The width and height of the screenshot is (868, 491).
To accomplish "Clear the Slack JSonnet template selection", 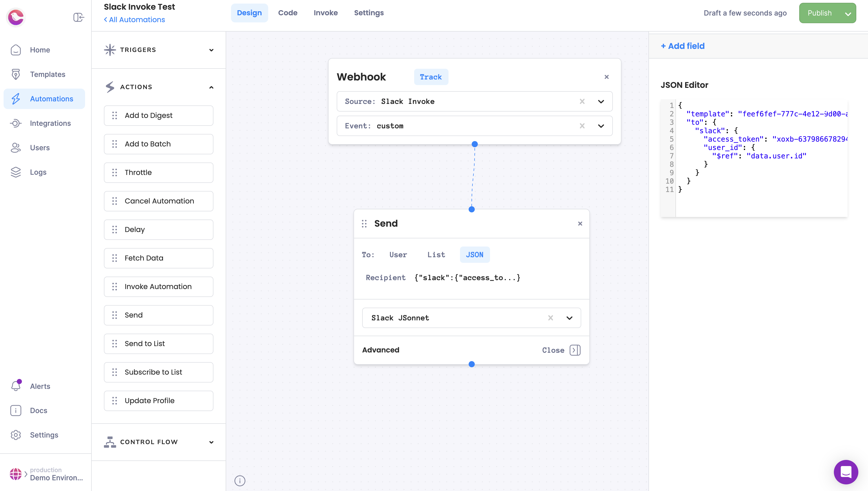I will [x=550, y=318].
